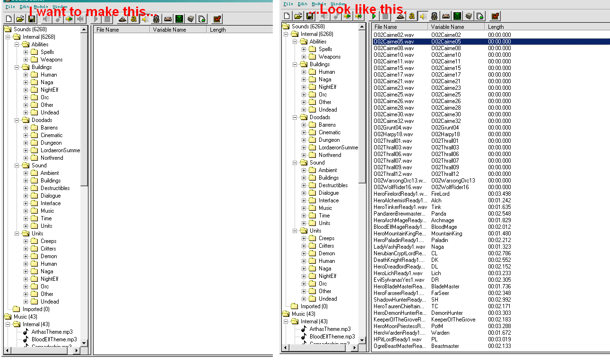
Task: Expand Spells folder in left window tree
Action: click(26, 52)
